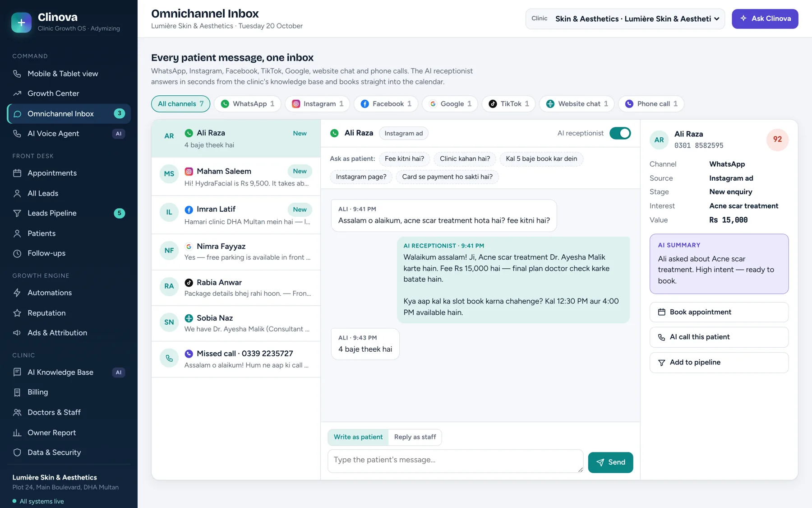Screen dimensions: 812x508
Task: Click the 92 lead score badge
Action: coord(777,140)
